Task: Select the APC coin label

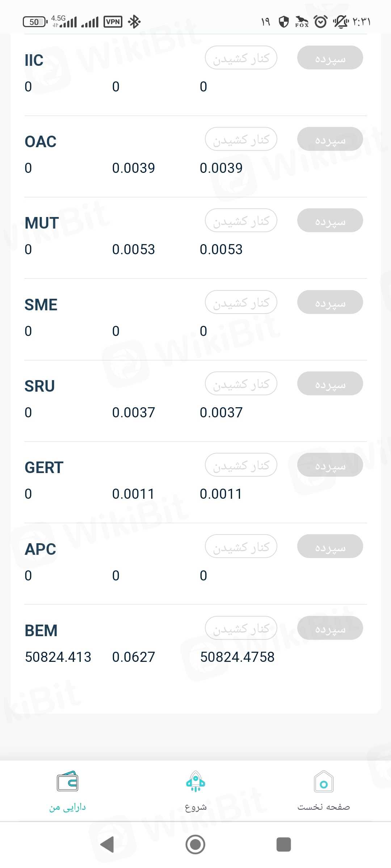Action: (x=40, y=549)
